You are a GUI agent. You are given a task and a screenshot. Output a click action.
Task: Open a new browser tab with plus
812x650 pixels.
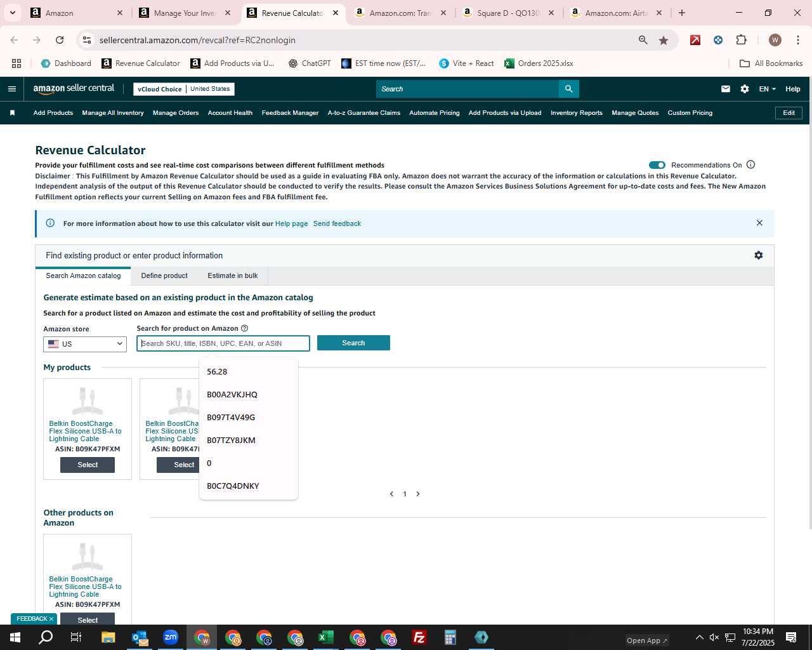pos(682,13)
